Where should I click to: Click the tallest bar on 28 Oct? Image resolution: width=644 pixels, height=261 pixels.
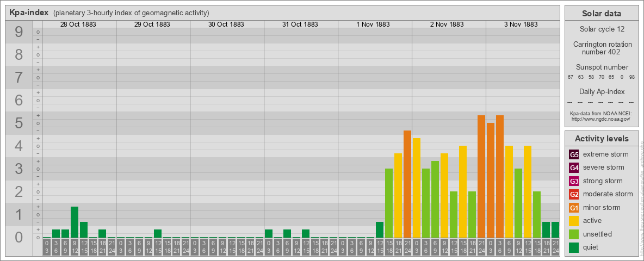point(75,222)
